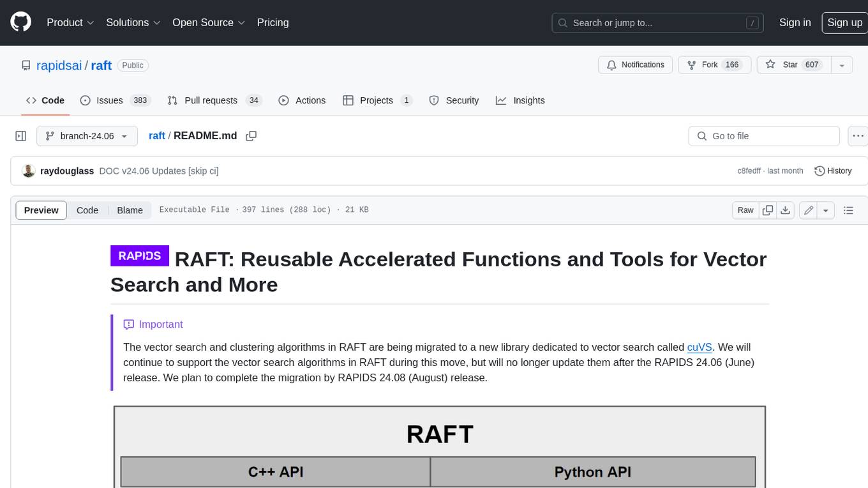
Task: Open raydouglass user avatar
Action: tap(28, 171)
